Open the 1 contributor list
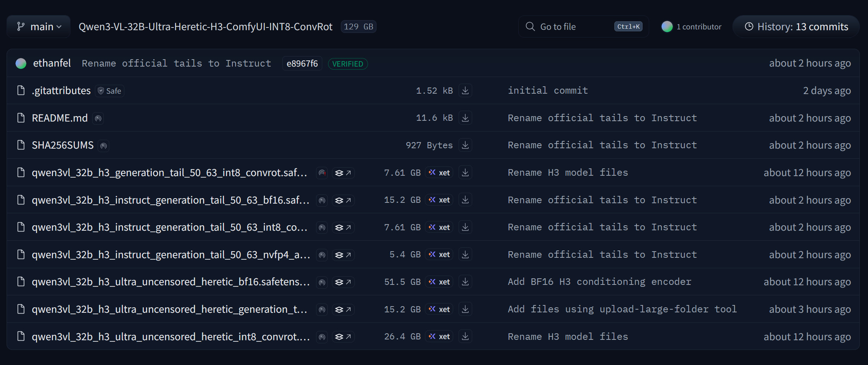 coord(691,27)
